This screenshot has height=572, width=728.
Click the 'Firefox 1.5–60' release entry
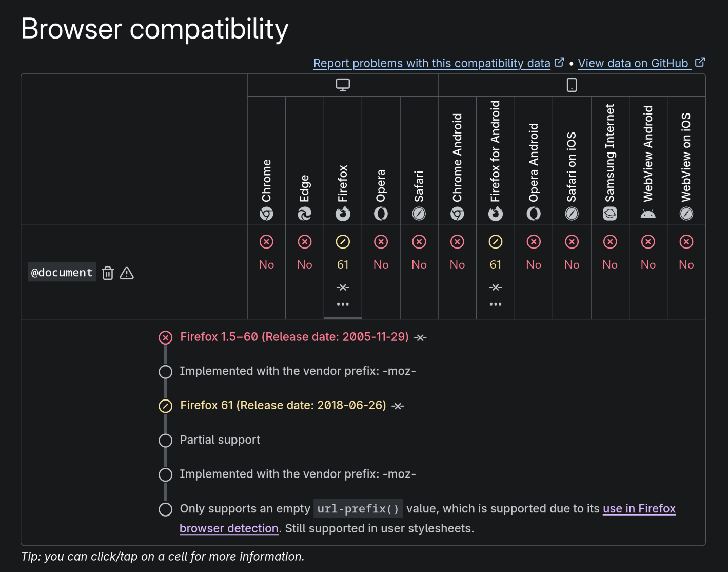click(x=294, y=337)
